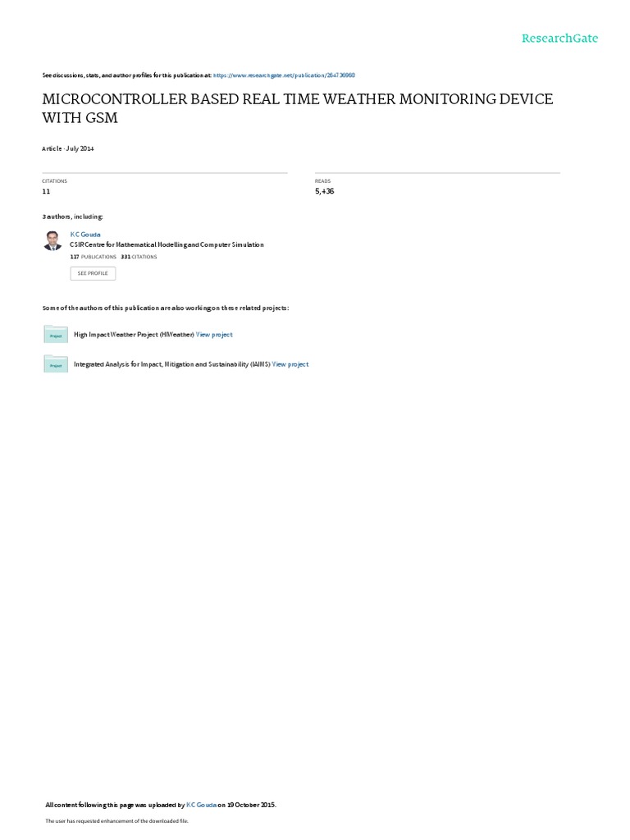Click the ResearchGate logo
630x840 pixels.
tap(559, 39)
